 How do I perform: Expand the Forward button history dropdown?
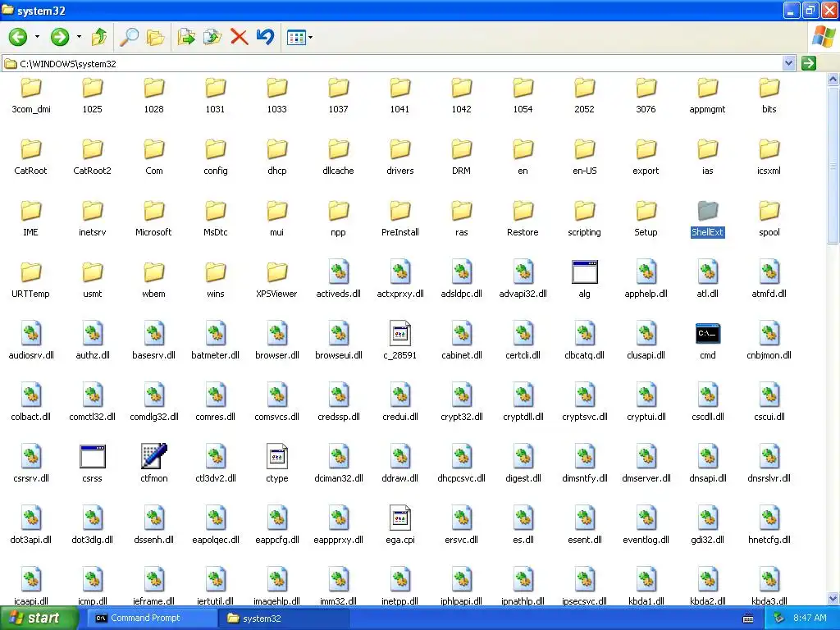point(79,37)
